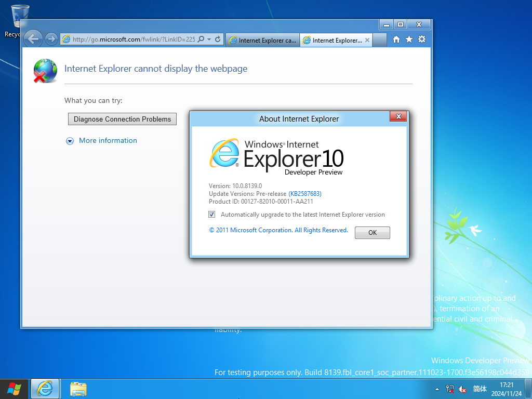The height and width of the screenshot is (399, 532).
Task: Click the muted volume tray icon
Action: [x=462, y=389]
